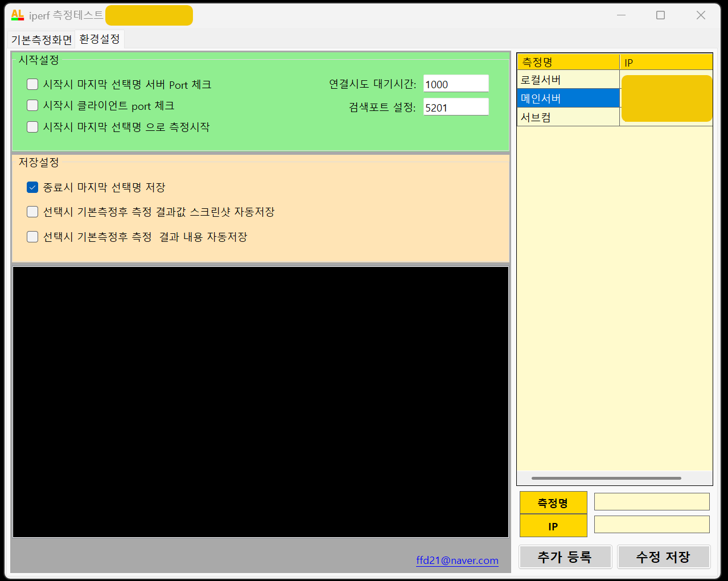Enable 시작시 마지막 선택명 으로 측정시작
Image resolution: width=728 pixels, height=581 pixels.
pyautogui.click(x=32, y=127)
